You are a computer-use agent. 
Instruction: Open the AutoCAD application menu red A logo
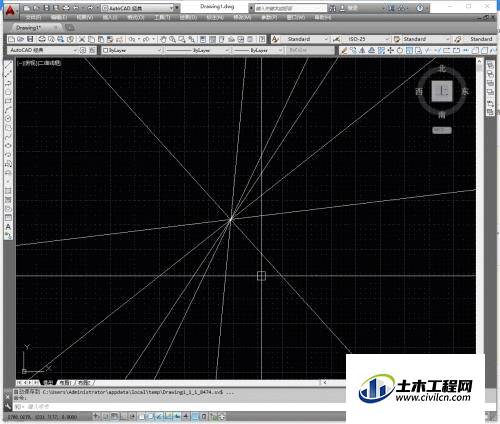tap(11, 12)
